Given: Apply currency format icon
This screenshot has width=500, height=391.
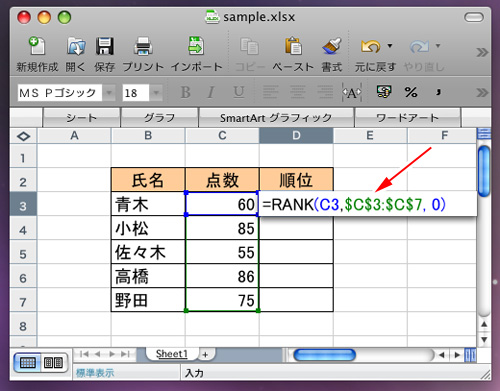Looking at the screenshot, I should coord(384,92).
